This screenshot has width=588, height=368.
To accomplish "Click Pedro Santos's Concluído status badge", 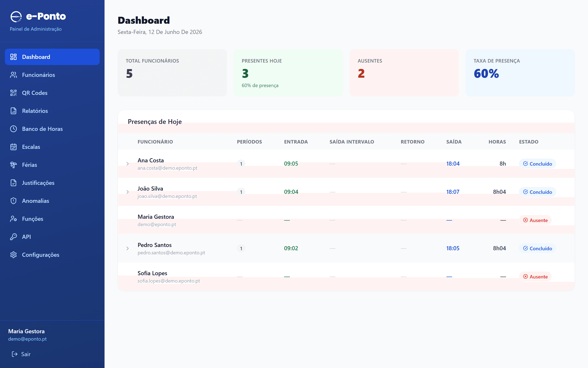I will 537,248.
